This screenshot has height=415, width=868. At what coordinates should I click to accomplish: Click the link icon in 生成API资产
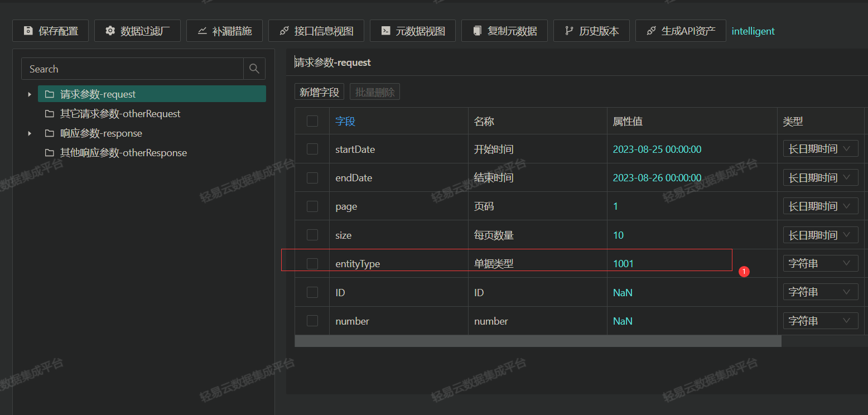pos(651,31)
